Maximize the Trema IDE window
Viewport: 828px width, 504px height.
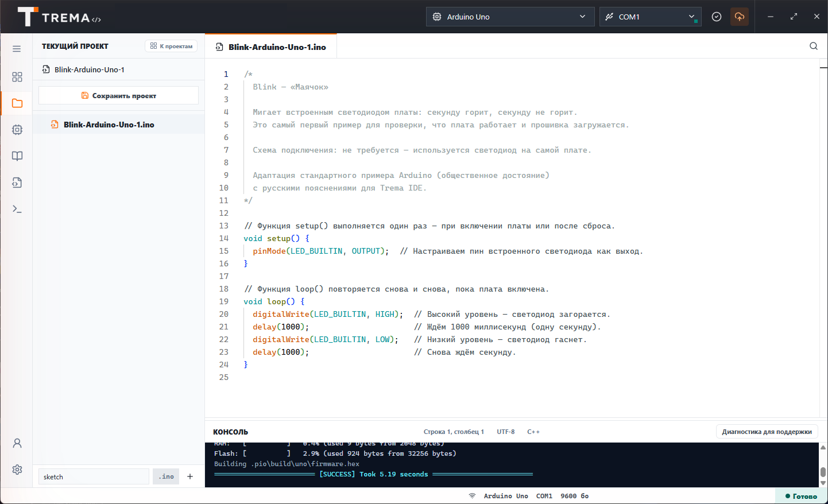coord(794,17)
